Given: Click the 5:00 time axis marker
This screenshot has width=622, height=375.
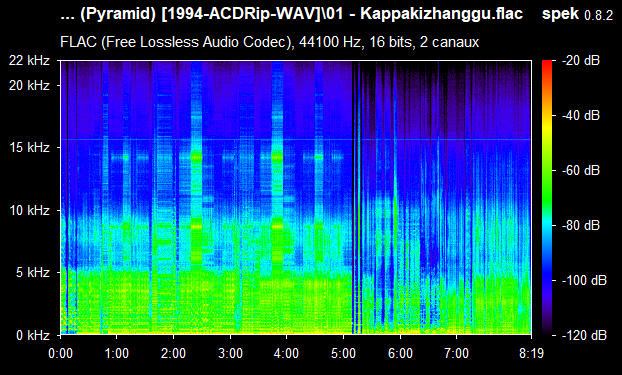Looking at the screenshot, I should [x=344, y=353].
